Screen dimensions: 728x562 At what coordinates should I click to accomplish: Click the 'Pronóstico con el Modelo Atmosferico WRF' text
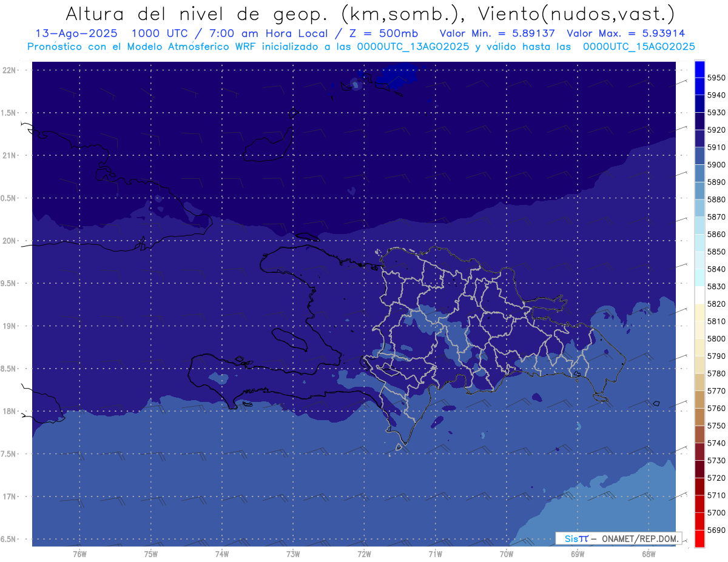pos(143,47)
